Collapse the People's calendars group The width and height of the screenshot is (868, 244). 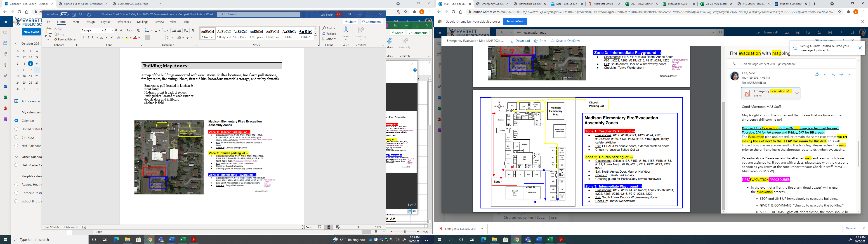16,176
